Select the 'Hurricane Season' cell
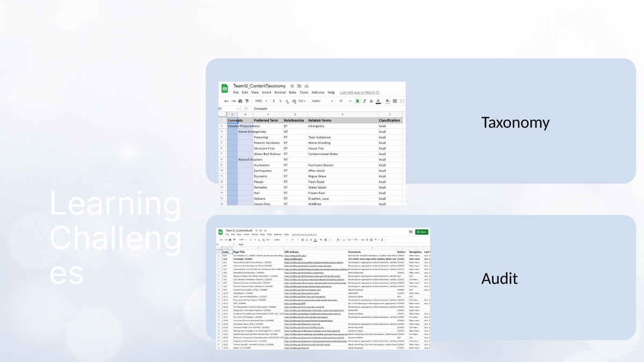This screenshot has width=644, height=362. (x=342, y=165)
